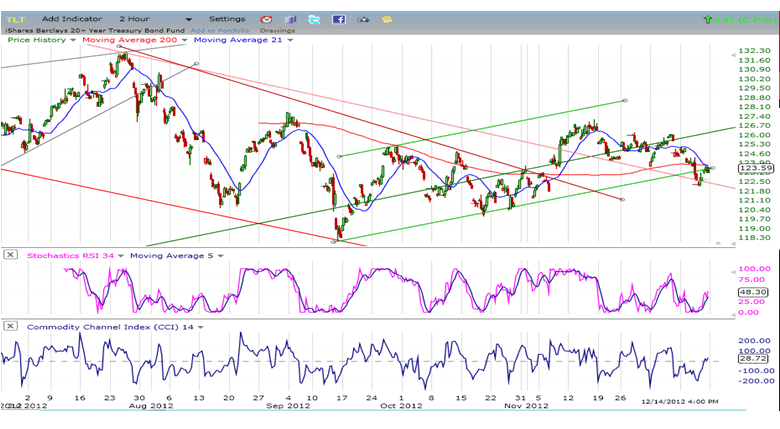Share chart via Twitter icon
The height and width of the screenshot is (429, 780).
coord(315,19)
